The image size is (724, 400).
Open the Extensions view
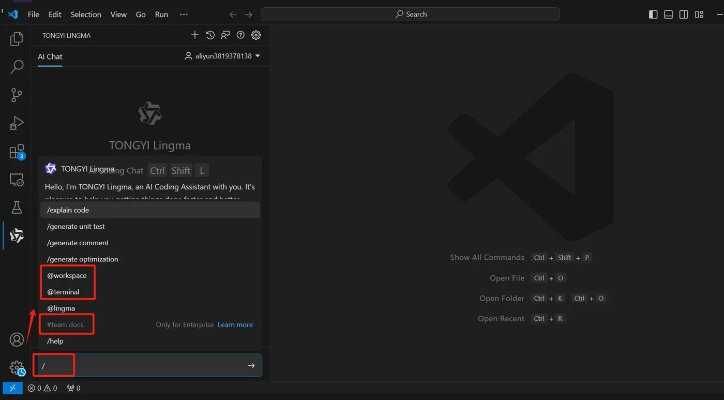pos(16,152)
